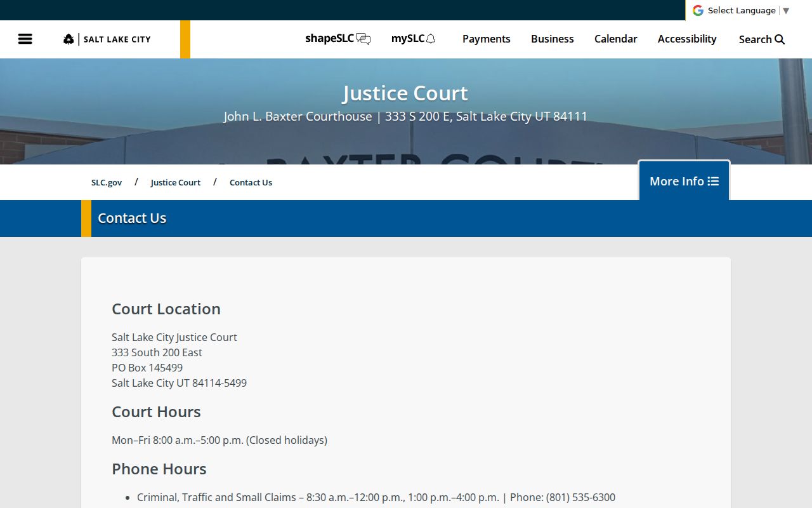Click the Contact Us page heading
This screenshot has height=508, width=812.
(132, 218)
